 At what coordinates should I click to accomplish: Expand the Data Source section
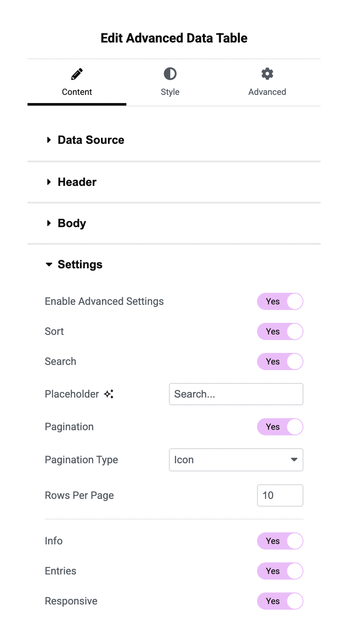click(x=91, y=140)
